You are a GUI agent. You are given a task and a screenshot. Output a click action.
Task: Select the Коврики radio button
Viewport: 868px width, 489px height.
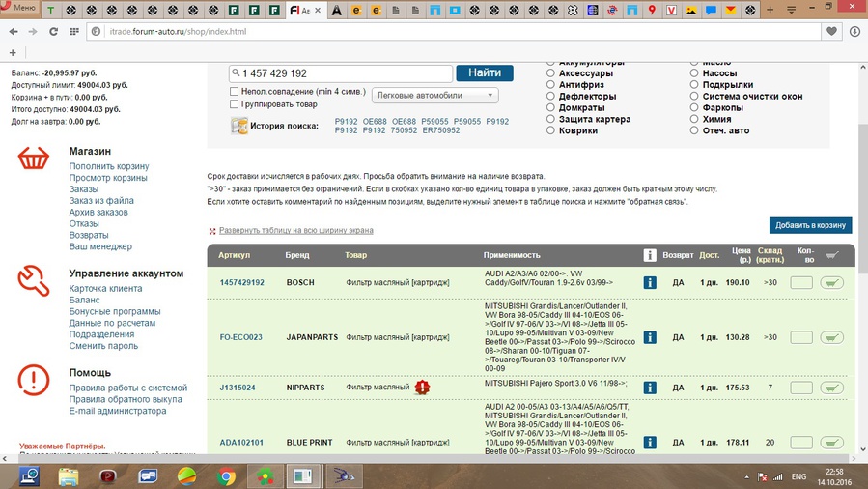[550, 130]
